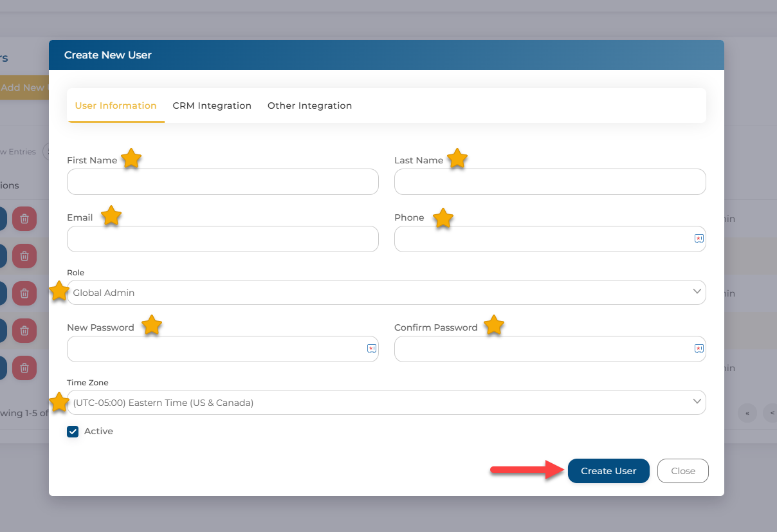Uncheck the Active checkbox
The height and width of the screenshot is (532, 777).
tap(73, 432)
